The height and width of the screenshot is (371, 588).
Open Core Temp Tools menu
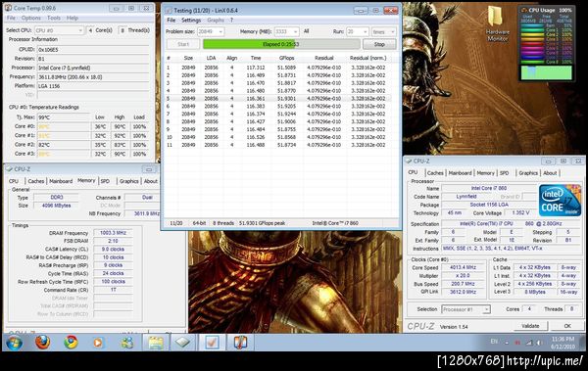54,18
